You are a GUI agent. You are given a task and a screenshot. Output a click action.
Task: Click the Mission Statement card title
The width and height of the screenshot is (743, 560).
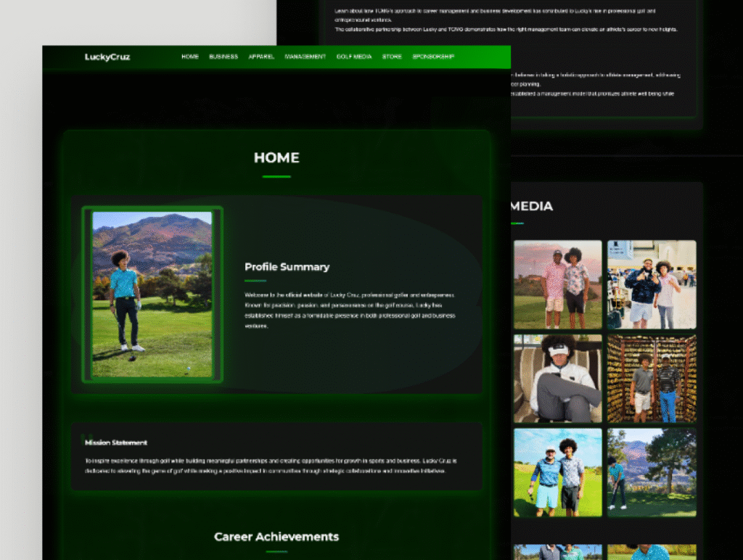(116, 442)
